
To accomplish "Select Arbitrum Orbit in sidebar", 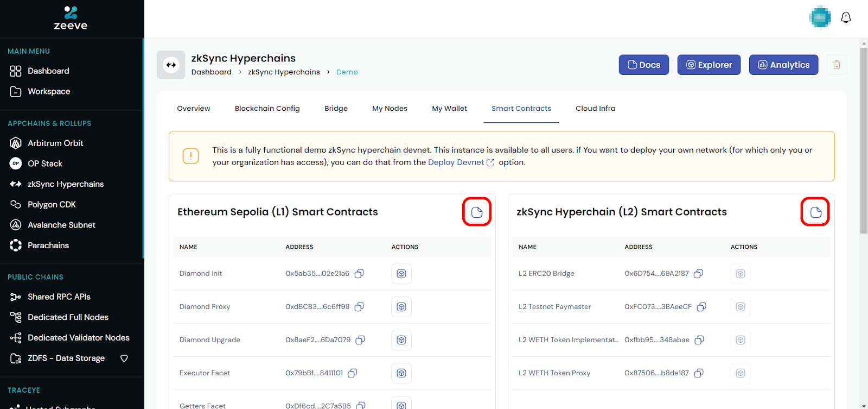I will 55,143.
